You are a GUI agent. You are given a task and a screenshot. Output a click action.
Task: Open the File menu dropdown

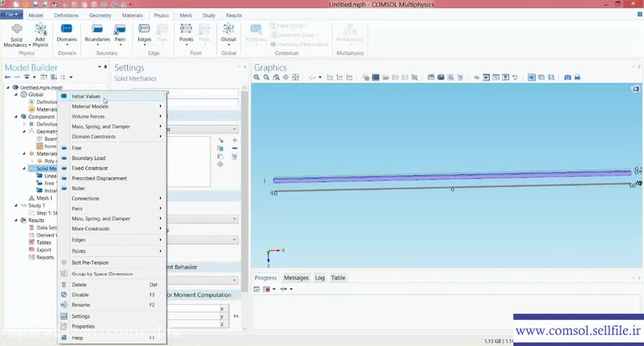click(11, 15)
